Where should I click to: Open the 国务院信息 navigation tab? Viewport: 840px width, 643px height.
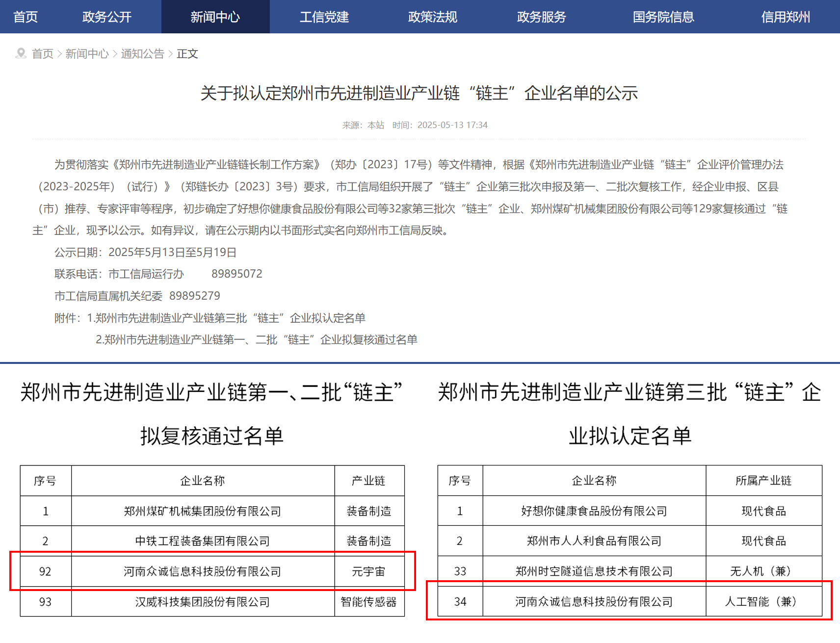(663, 17)
